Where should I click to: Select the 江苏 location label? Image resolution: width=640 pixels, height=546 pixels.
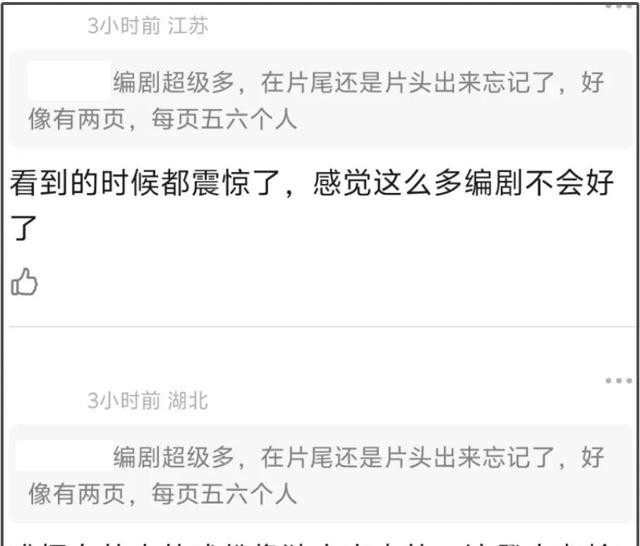pyautogui.click(x=188, y=26)
